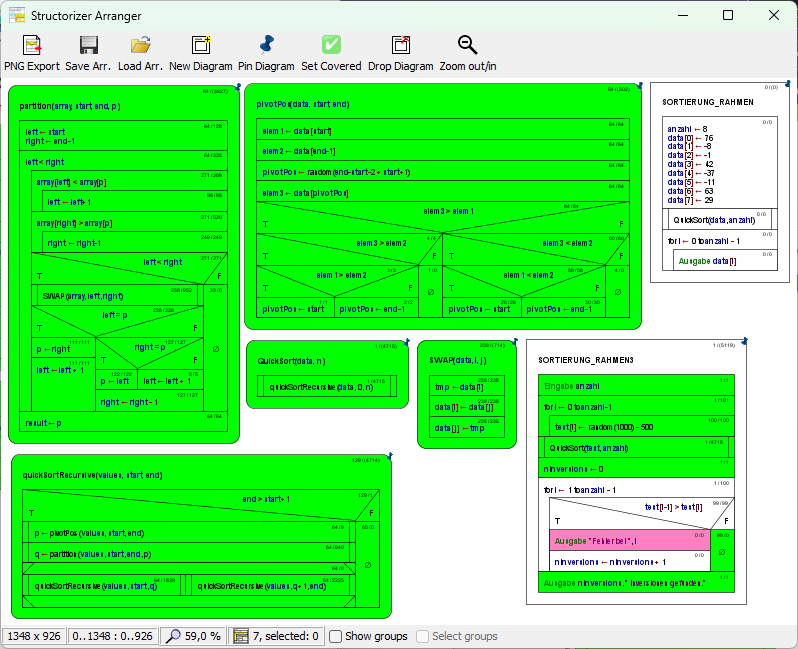The width and height of the screenshot is (798, 649).
Task: Click the diagram count icon in the status bar
Action: click(241, 636)
